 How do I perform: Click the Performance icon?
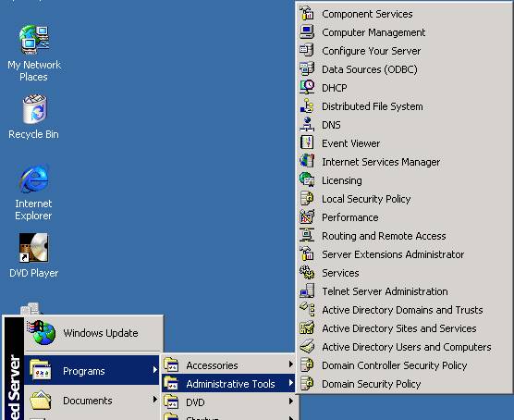(307, 216)
